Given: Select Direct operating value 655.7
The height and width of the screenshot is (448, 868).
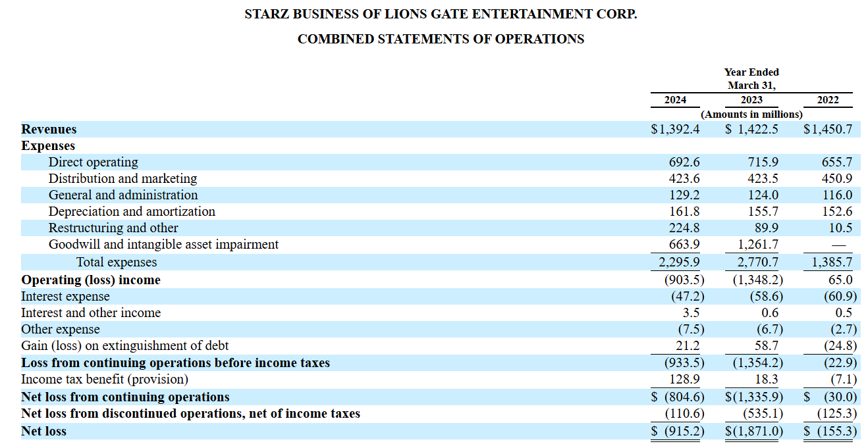Looking at the screenshot, I should click(837, 162).
